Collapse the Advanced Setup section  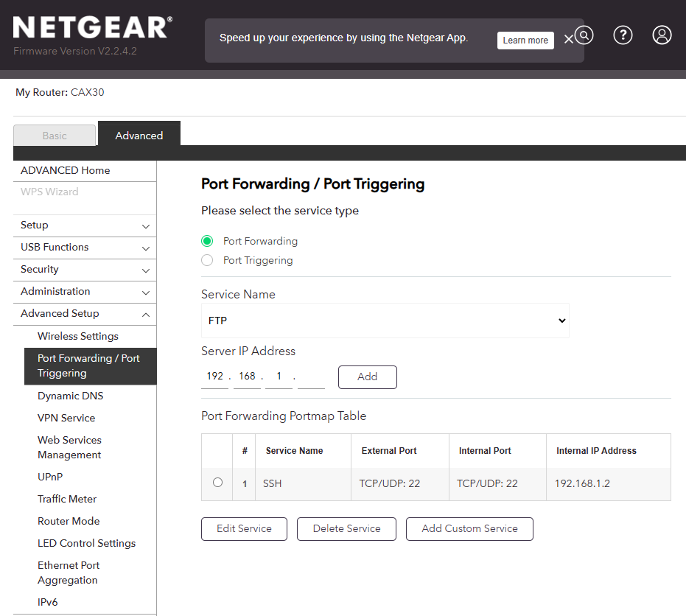[85, 314]
